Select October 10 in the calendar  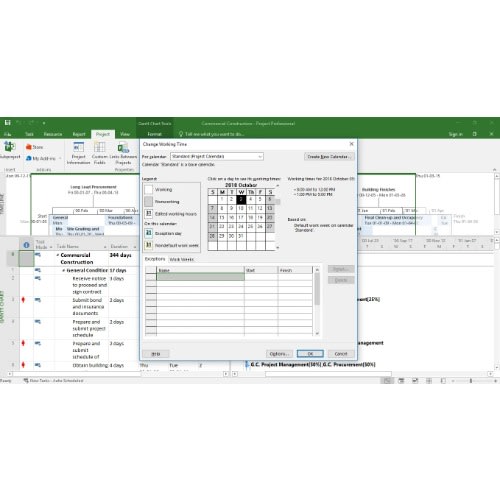(x=241, y=208)
